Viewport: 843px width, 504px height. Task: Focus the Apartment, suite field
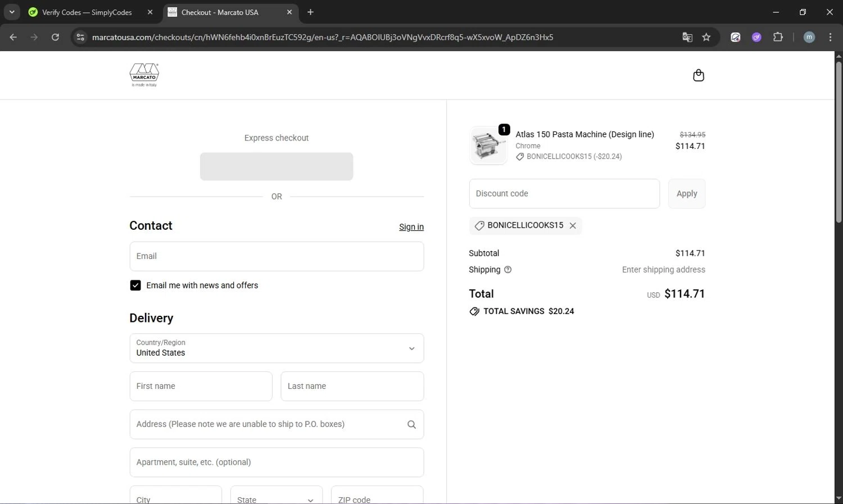pyautogui.click(x=277, y=462)
